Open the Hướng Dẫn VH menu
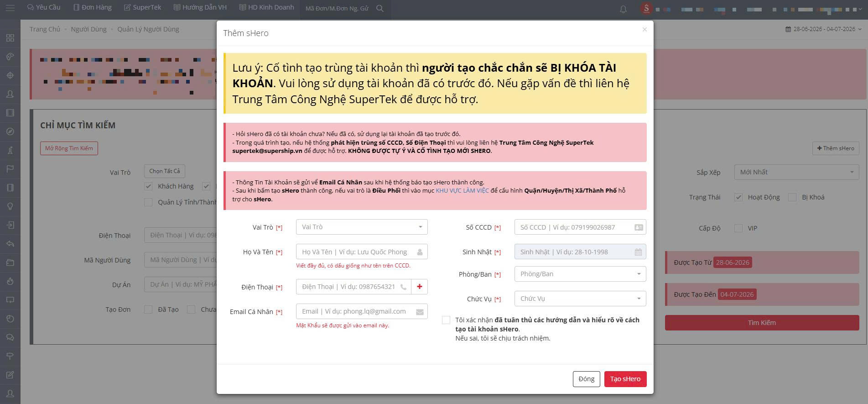The width and height of the screenshot is (868, 404). click(200, 8)
